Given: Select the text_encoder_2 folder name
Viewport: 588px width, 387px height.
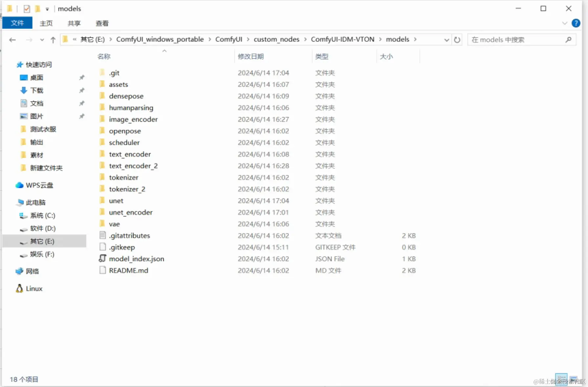Looking at the screenshot, I should [x=133, y=166].
